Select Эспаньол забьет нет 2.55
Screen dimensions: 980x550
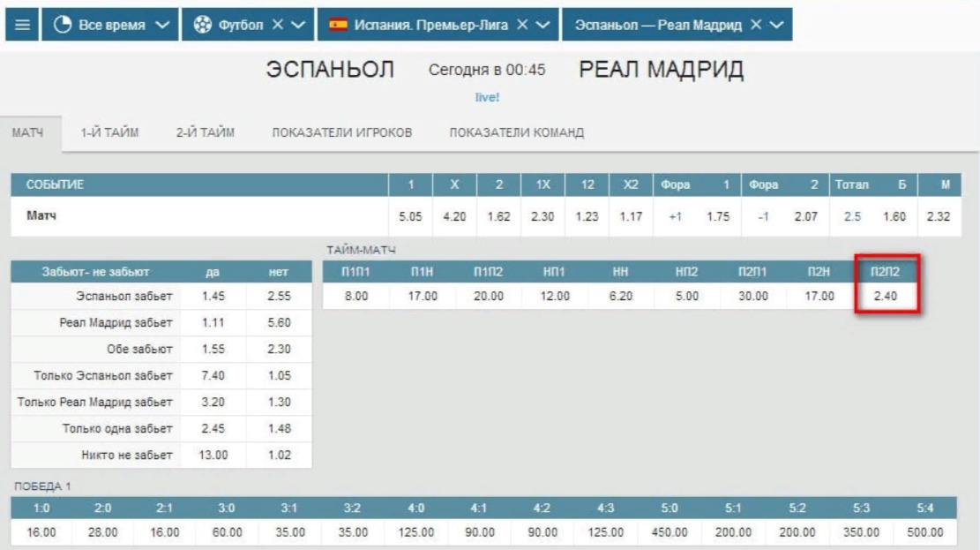click(279, 296)
